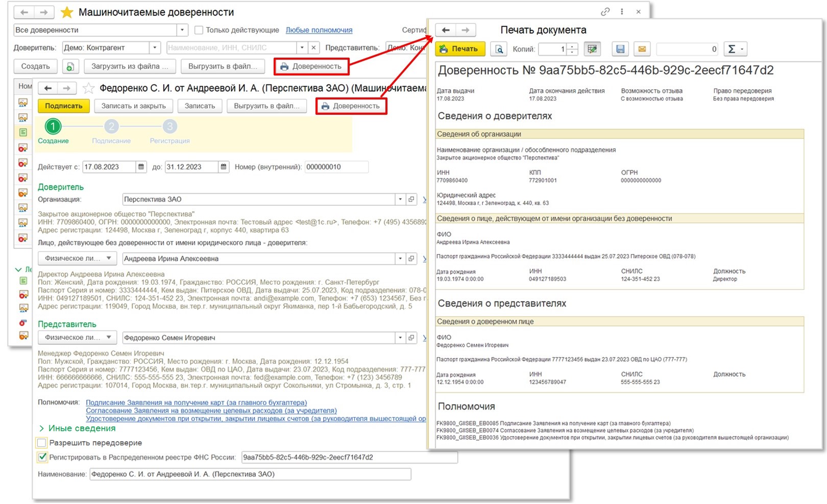Open 'Любые полномочия' link
The width and height of the screenshot is (827, 504).
(x=319, y=30)
